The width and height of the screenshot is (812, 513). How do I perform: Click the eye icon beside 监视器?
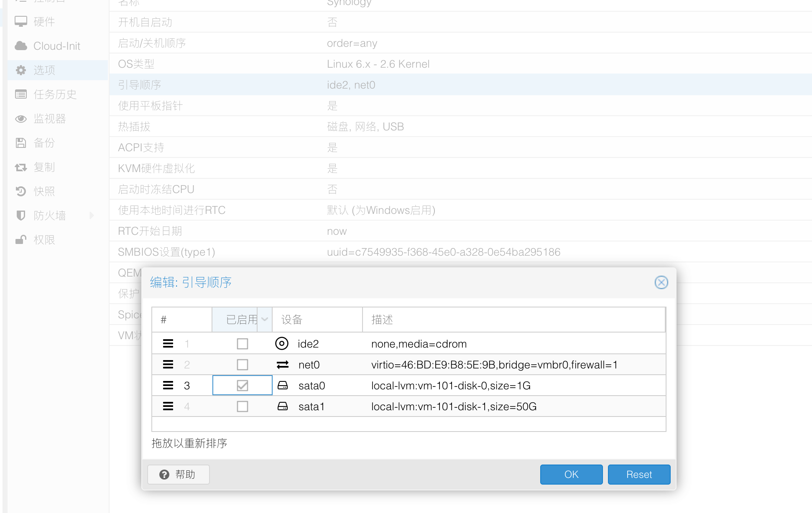(21, 119)
